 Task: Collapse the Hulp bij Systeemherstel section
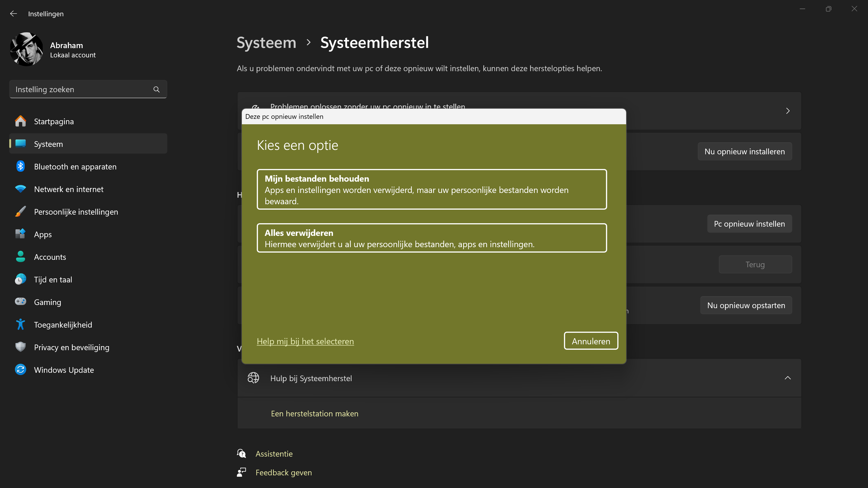tap(788, 378)
